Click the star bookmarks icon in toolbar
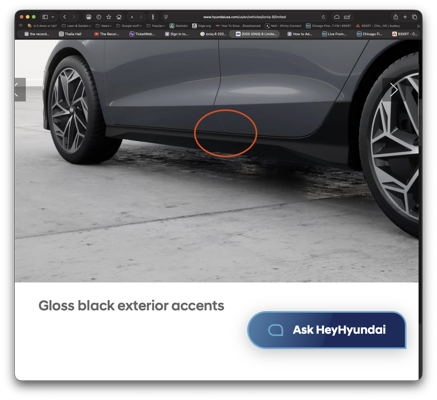437x400 pixels. coord(109,17)
